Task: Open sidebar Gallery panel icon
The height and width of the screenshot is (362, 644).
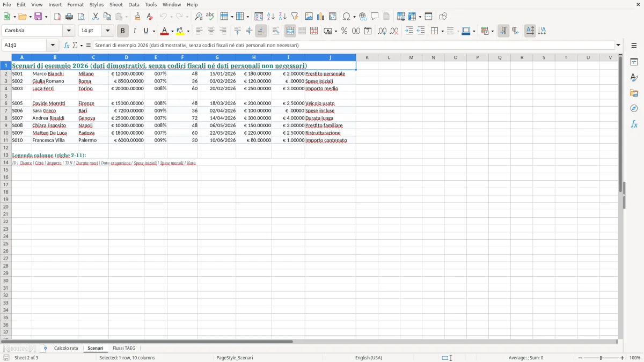Action: 634,93
